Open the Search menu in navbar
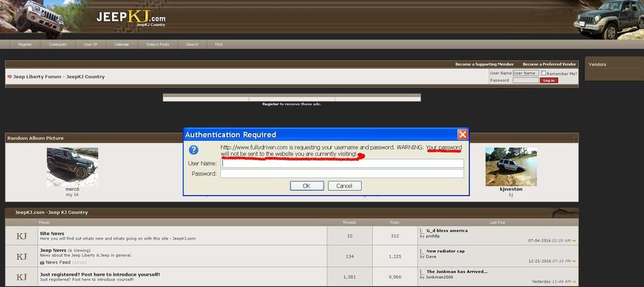This screenshot has width=644, height=287. click(192, 45)
